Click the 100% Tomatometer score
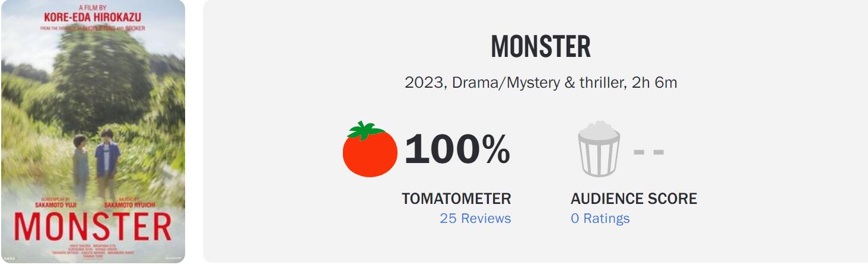This screenshot has height=265, width=868. [x=457, y=150]
